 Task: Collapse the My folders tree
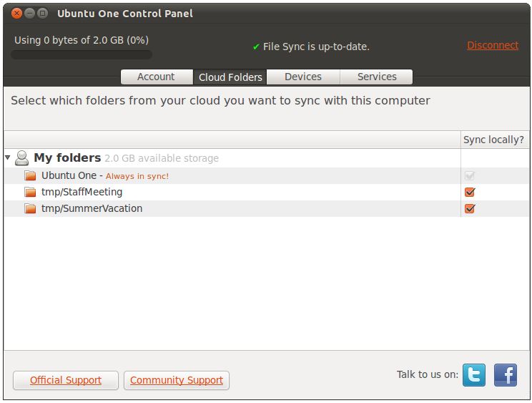click(8, 157)
